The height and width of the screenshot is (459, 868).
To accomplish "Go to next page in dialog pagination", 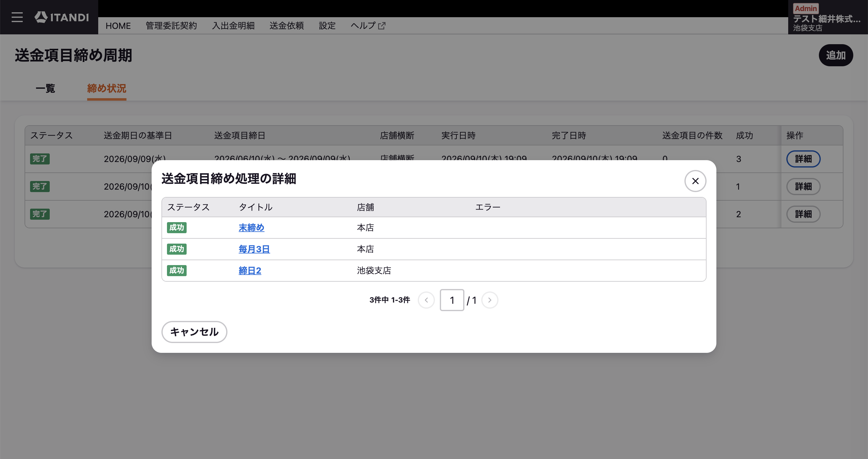I will point(490,300).
